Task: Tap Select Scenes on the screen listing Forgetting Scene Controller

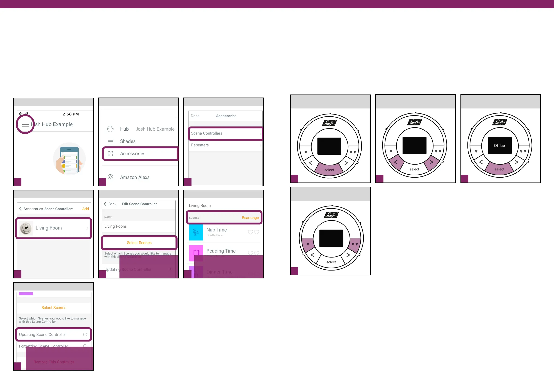Action: point(54,308)
